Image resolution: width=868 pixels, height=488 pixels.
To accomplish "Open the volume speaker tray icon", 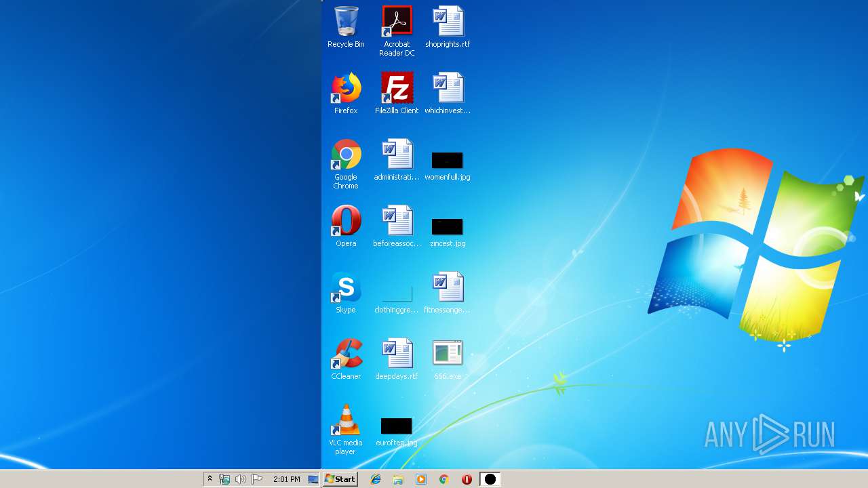I will (x=241, y=479).
